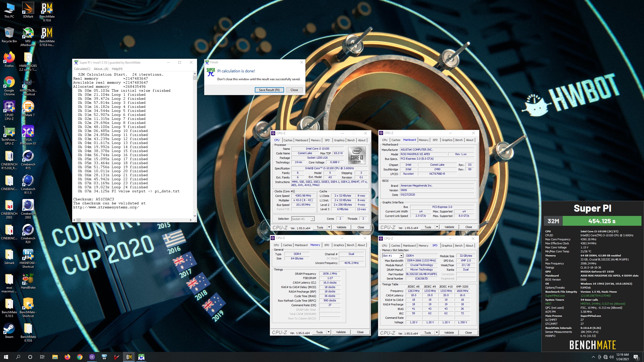
Task: Open BenchMate 0.10.6 desktop shortcut
Action: 47,12
